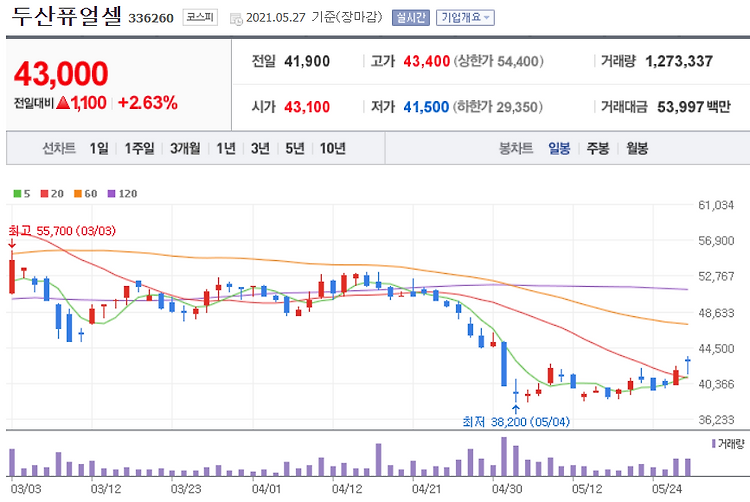Click the 코스피 market badge
Image resolution: width=750 pixels, height=502 pixels.
pos(200,18)
